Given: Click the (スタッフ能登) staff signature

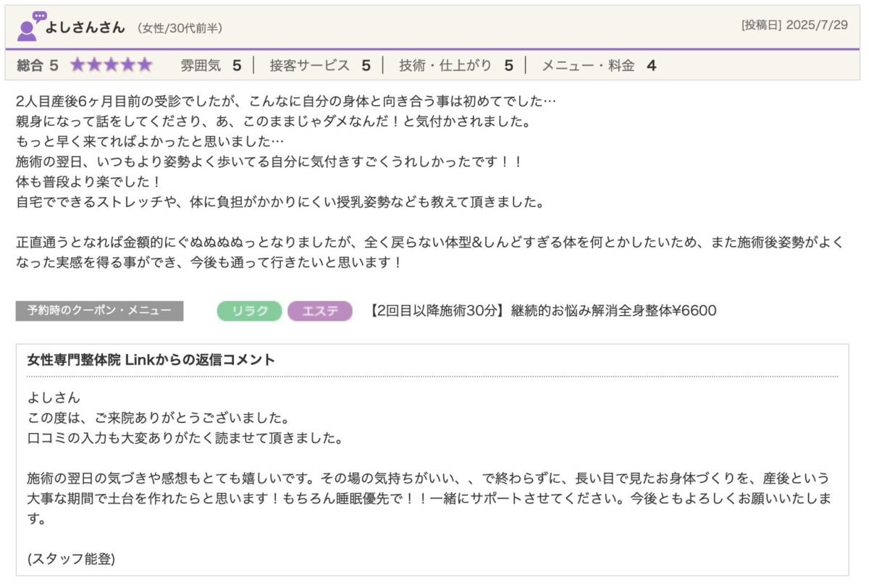Looking at the screenshot, I should click(x=71, y=559).
